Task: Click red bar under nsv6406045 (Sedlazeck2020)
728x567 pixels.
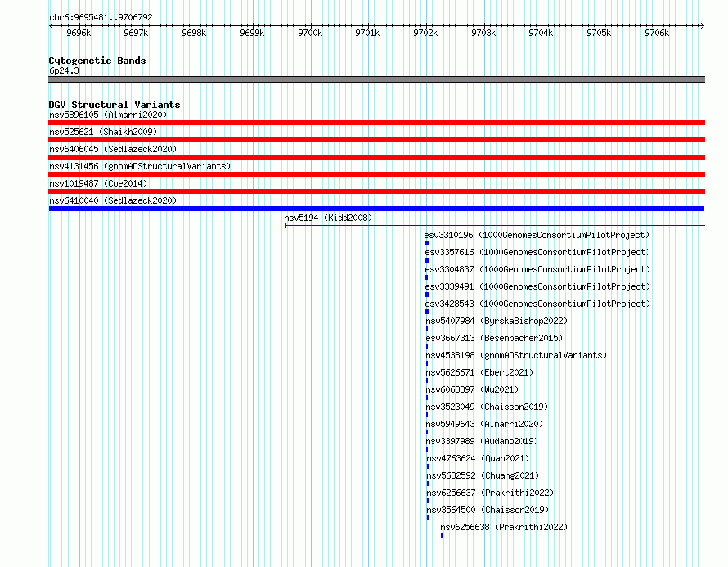Action: (376, 157)
